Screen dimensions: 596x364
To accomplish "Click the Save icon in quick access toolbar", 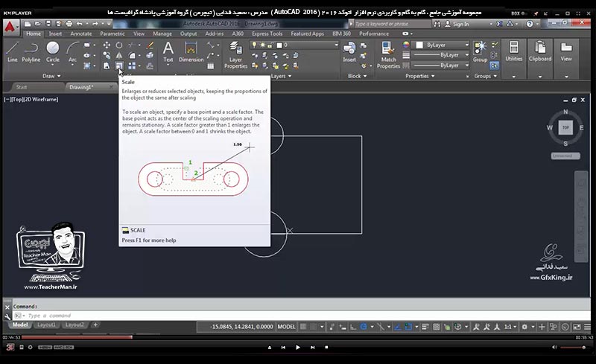I will click(x=48, y=24).
